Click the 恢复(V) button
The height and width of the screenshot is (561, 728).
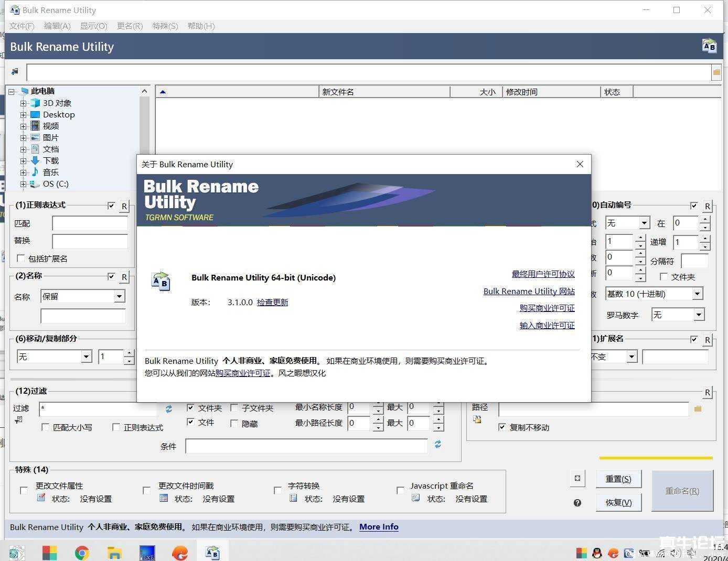pos(618,502)
